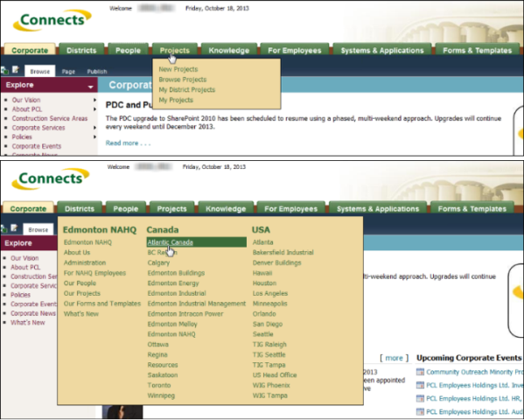Go to the Calgary district
The image size is (524, 420).
tap(158, 262)
